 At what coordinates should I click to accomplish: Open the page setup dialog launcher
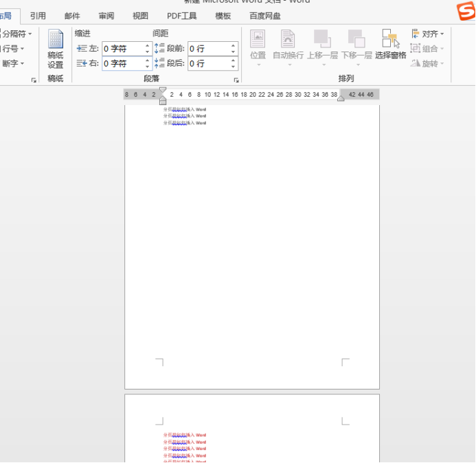tap(34, 80)
